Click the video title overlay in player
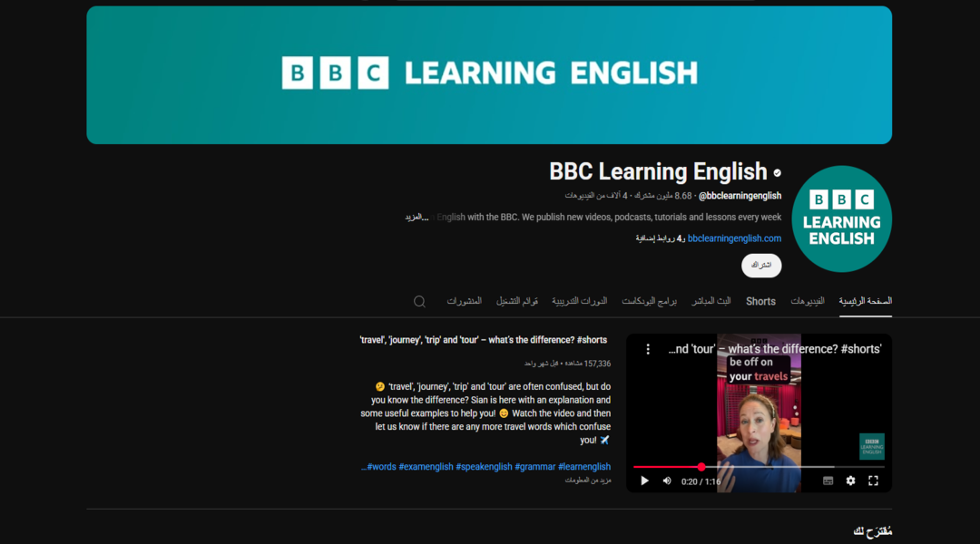Screen dimensions: 980x544 pos(775,349)
